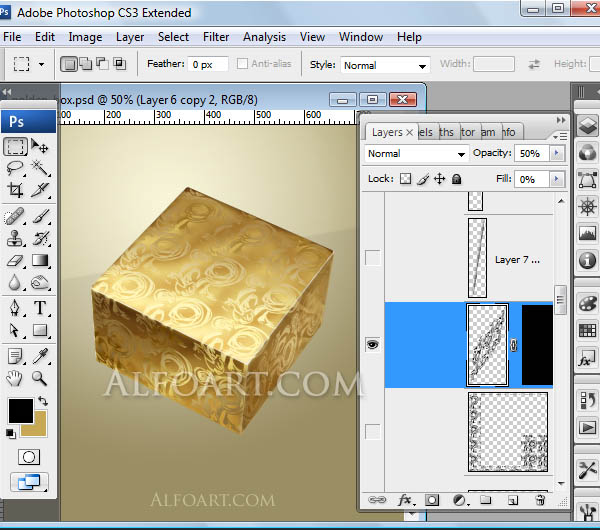Choose New selection mode
This screenshot has height=530, width=600.
click(x=69, y=64)
